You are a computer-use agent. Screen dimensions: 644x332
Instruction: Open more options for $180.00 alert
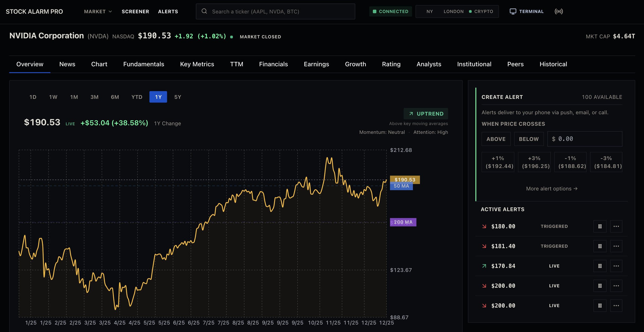click(616, 226)
